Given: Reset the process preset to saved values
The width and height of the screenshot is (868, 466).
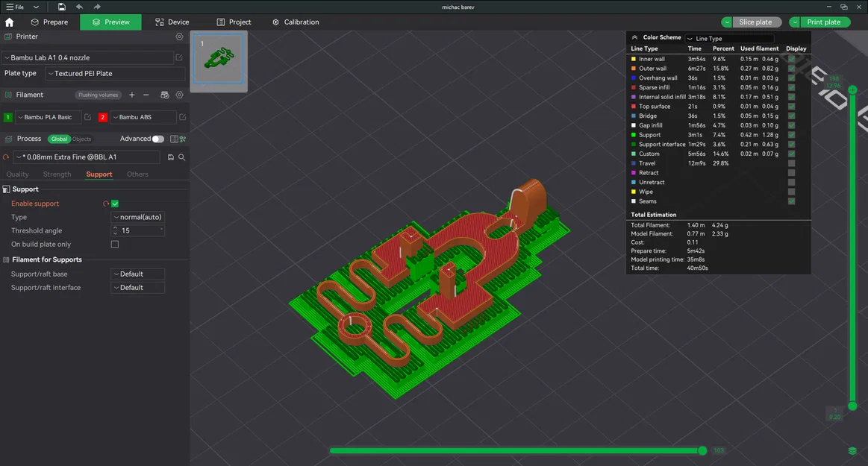Looking at the screenshot, I should 6,157.
